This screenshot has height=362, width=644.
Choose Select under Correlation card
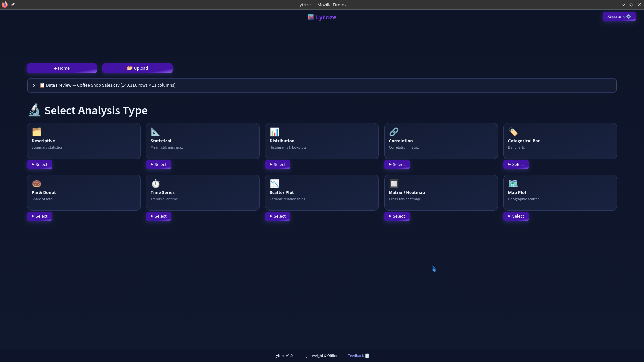[397, 164]
